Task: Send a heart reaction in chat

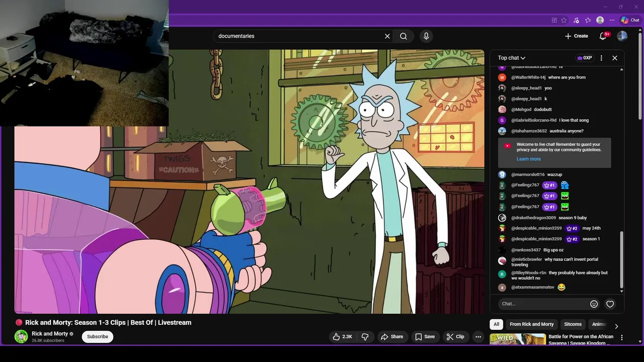Action: pos(610,304)
